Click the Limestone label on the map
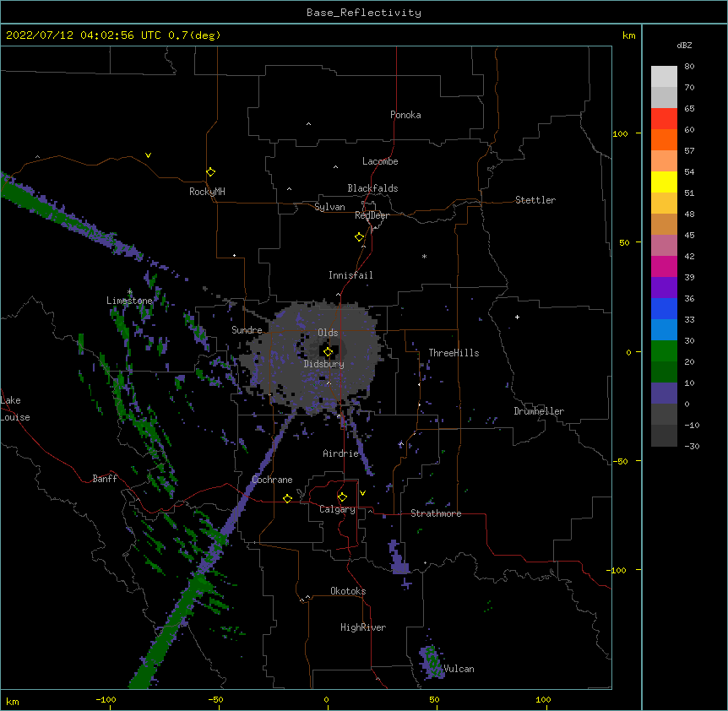Viewport: 728px width, 711px height. (x=129, y=301)
